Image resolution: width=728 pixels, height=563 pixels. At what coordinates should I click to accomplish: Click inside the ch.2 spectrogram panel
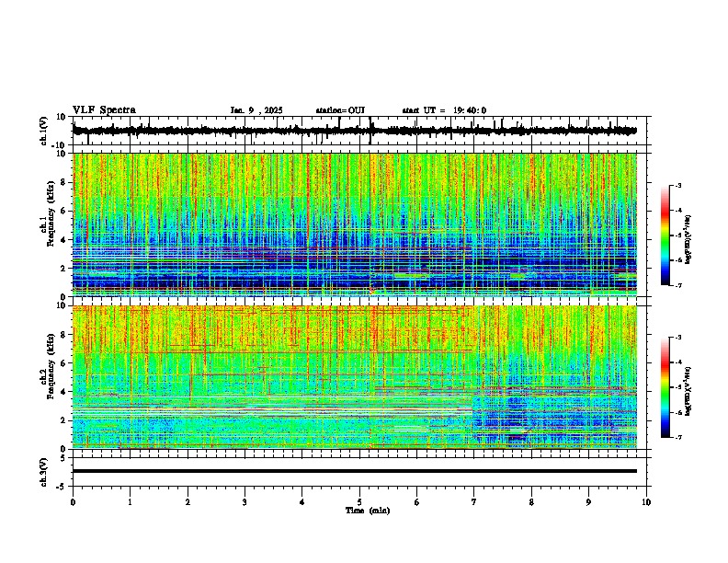pos(355,377)
